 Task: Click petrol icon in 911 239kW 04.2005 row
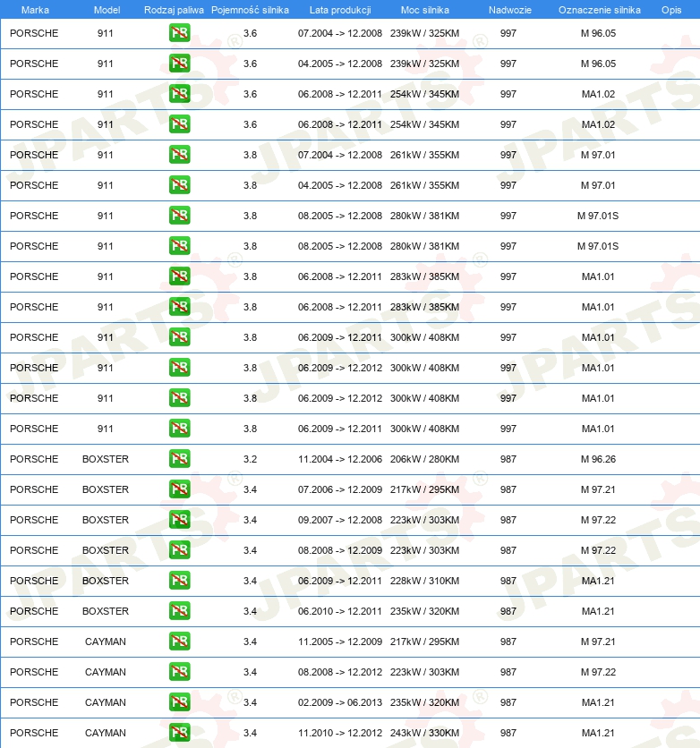(179, 64)
